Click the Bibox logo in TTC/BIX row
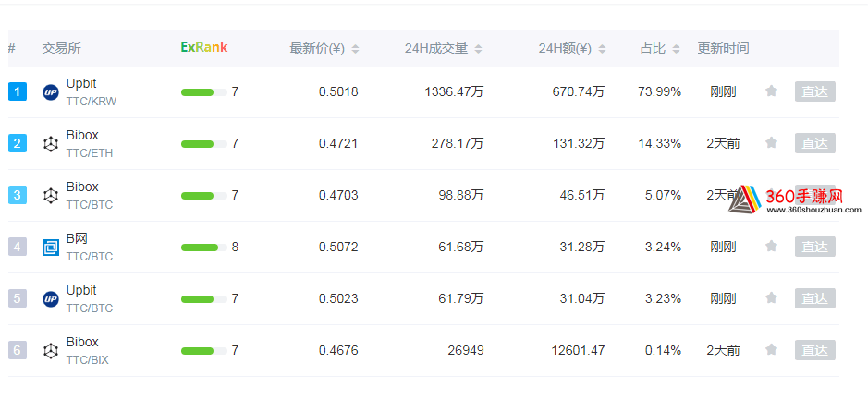The image size is (868, 399). [50, 350]
